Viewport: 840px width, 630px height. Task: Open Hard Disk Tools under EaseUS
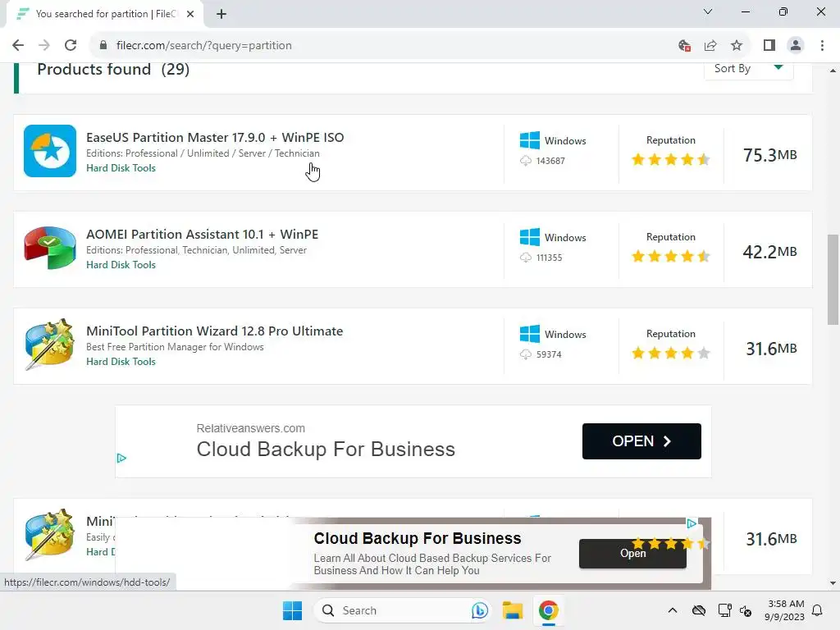[121, 168]
